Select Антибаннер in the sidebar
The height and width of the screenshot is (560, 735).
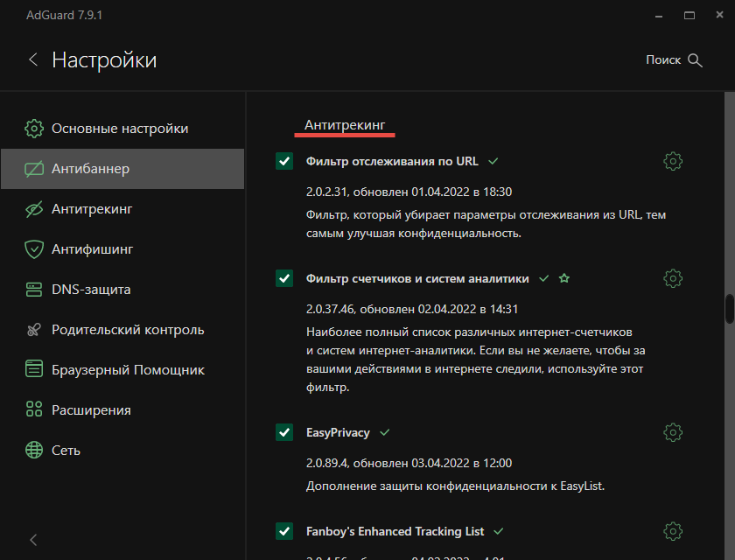click(122, 169)
